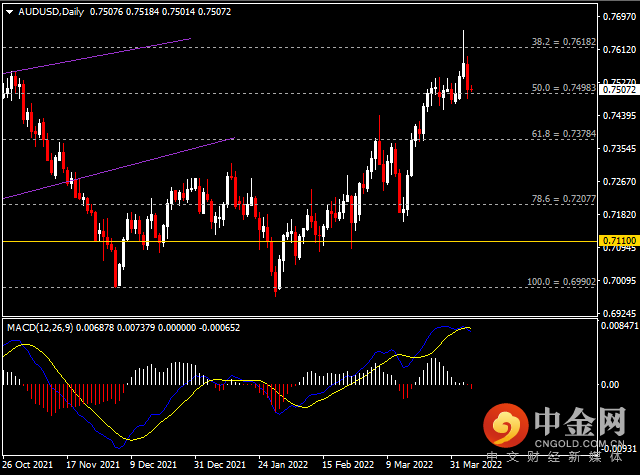
Task: Click the MACD scale value 0.008471
Action: coord(620,326)
